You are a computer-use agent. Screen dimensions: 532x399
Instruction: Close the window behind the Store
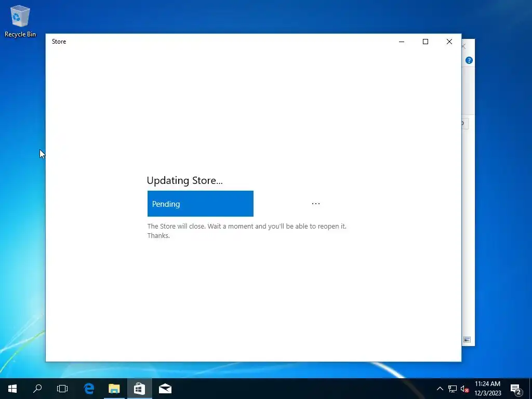click(x=464, y=46)
